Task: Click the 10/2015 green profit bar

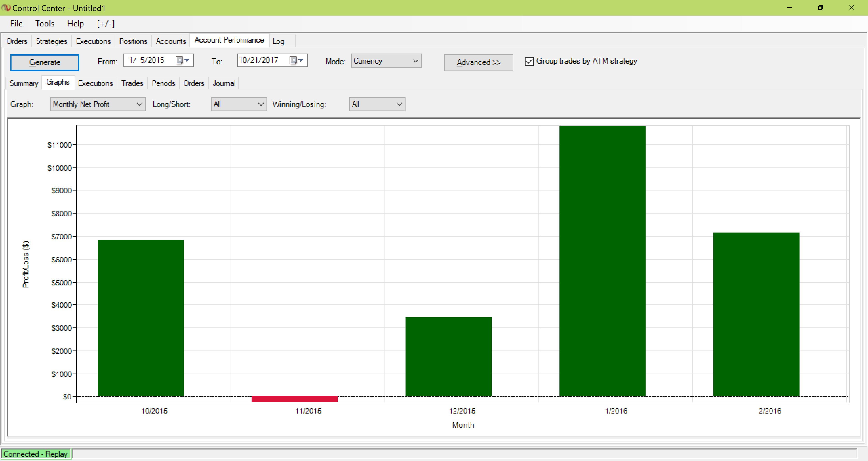Action: (141, 318)
